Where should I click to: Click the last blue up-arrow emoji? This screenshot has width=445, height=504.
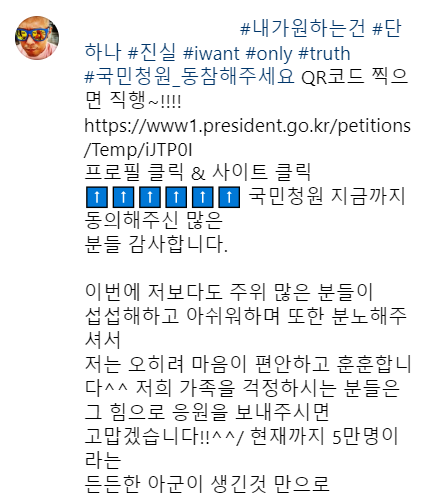[x=229, y=197]
